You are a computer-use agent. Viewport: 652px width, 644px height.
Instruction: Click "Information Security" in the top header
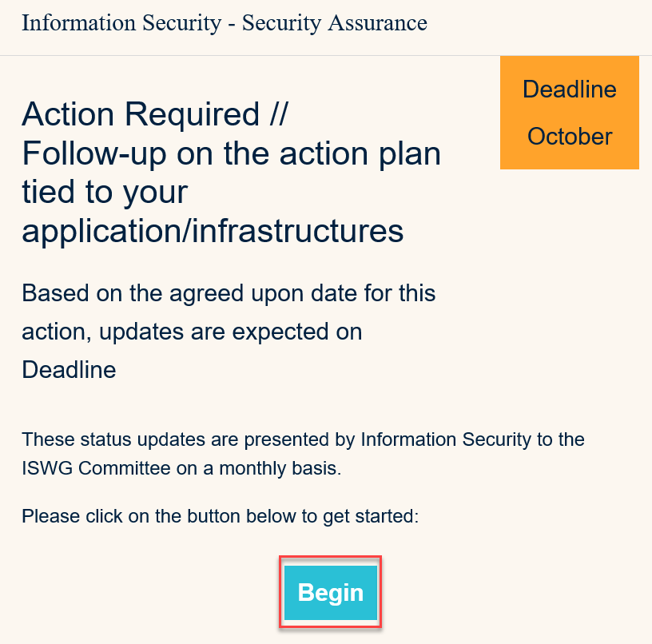(x=121, y=22)
